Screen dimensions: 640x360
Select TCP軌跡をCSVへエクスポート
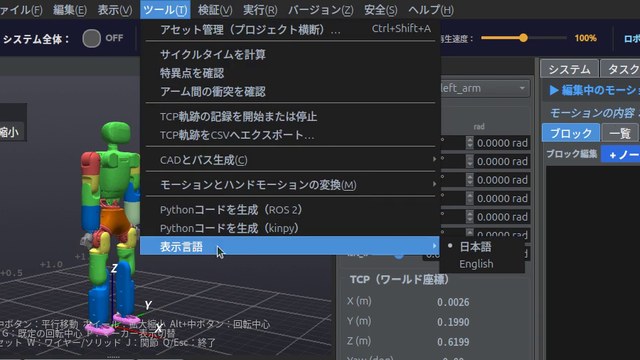(290, 135)
